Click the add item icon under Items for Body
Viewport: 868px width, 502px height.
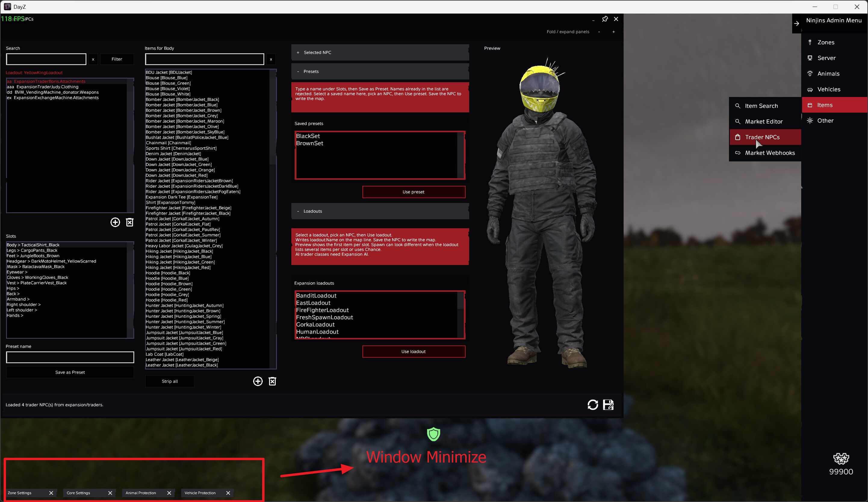tap(258, 381)
